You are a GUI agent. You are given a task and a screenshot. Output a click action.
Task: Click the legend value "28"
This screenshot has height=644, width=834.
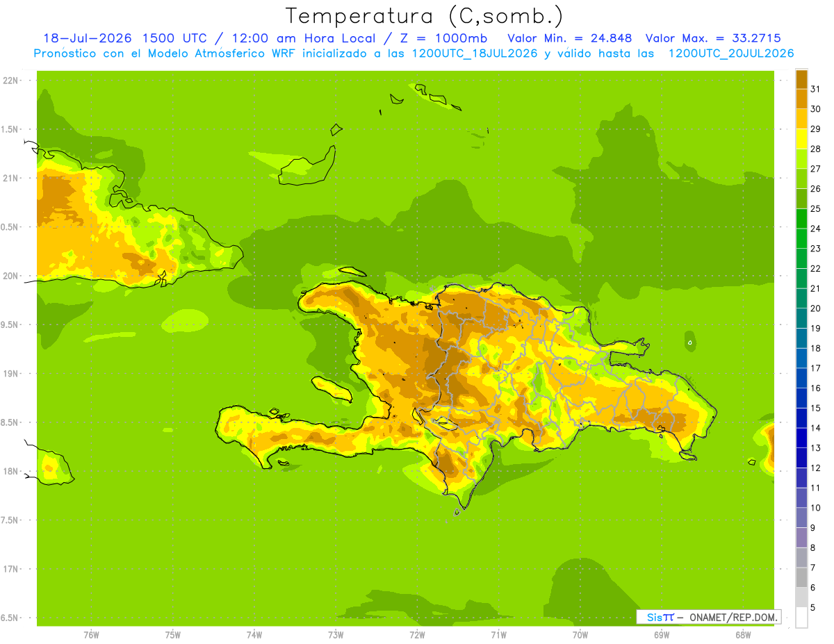tap(816, 149)
